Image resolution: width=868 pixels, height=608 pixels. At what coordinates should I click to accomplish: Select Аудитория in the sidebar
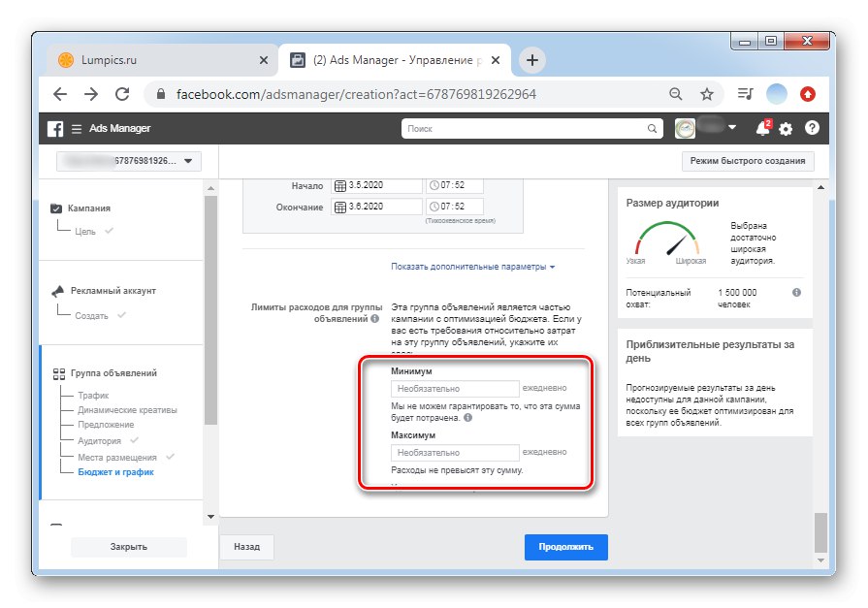click(x=99, y=441)
